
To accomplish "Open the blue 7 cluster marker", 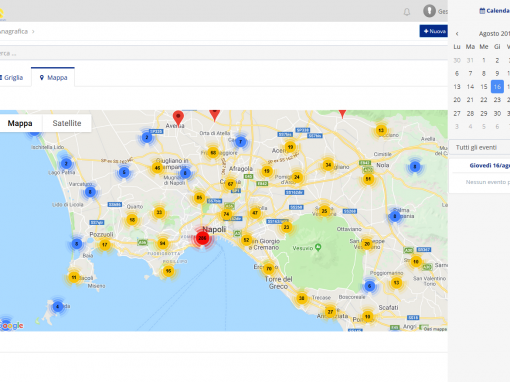I will tap(240, 142).
